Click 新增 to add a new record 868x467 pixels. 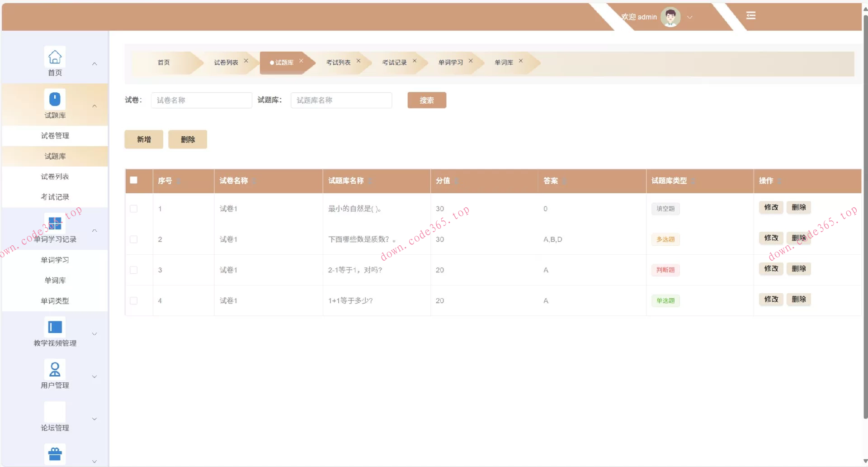(x=143, y=139)
